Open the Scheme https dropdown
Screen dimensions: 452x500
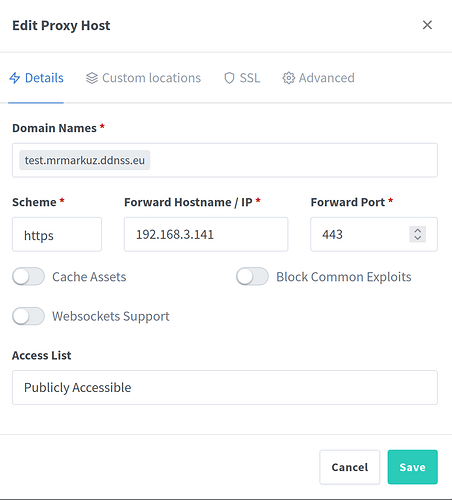(57, 234)
